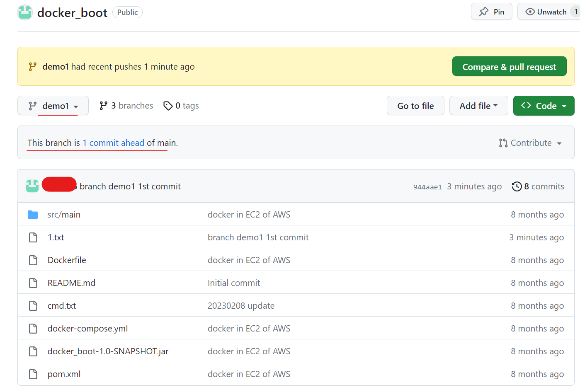Click Dockerfile row's docker in EC2 of AWS message
This screenshot has height=392, width=580.
tap(249, 260)
